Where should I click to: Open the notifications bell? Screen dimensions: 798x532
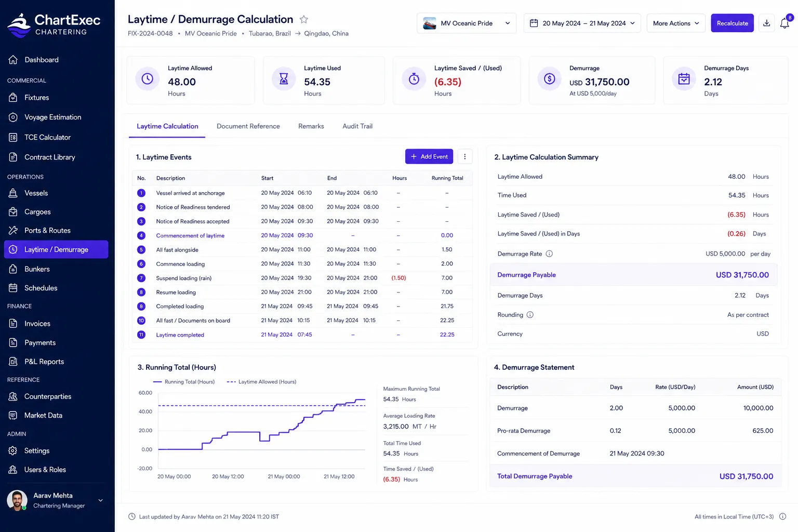point(784,23)
